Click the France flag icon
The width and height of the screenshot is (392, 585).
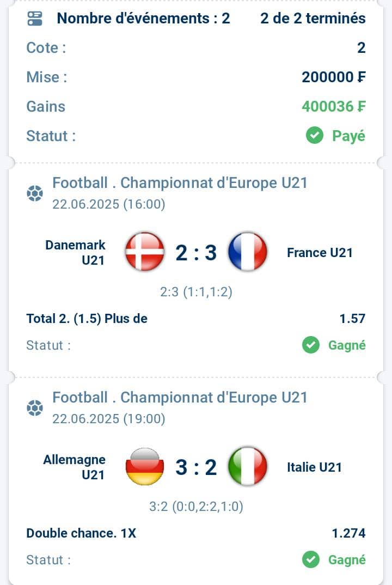[x=248, y=252]
